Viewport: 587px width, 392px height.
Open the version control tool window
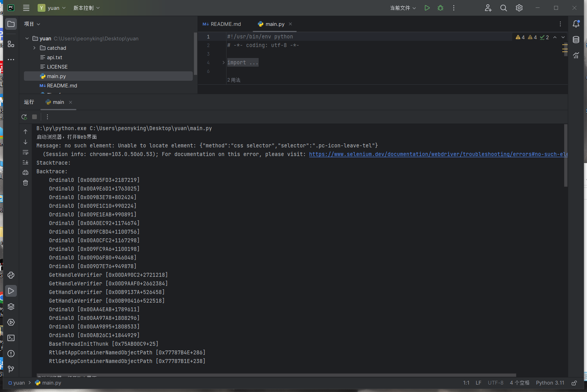coord(11,369)
